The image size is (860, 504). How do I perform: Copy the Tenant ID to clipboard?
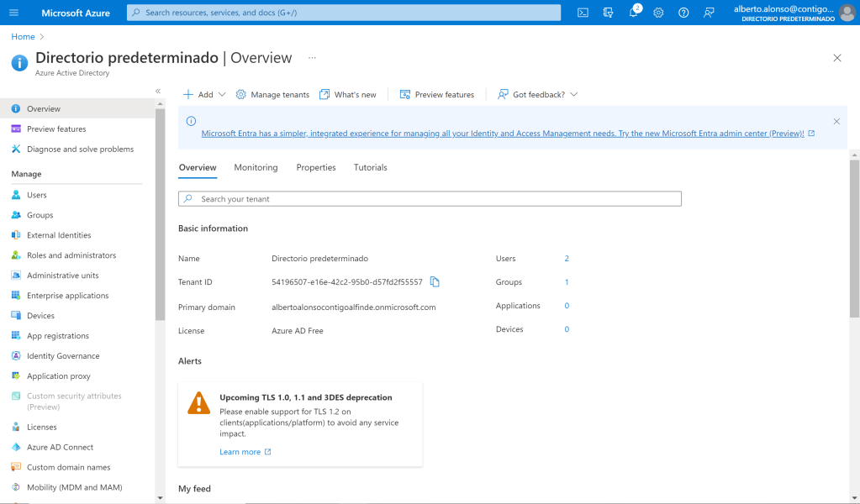435,282
